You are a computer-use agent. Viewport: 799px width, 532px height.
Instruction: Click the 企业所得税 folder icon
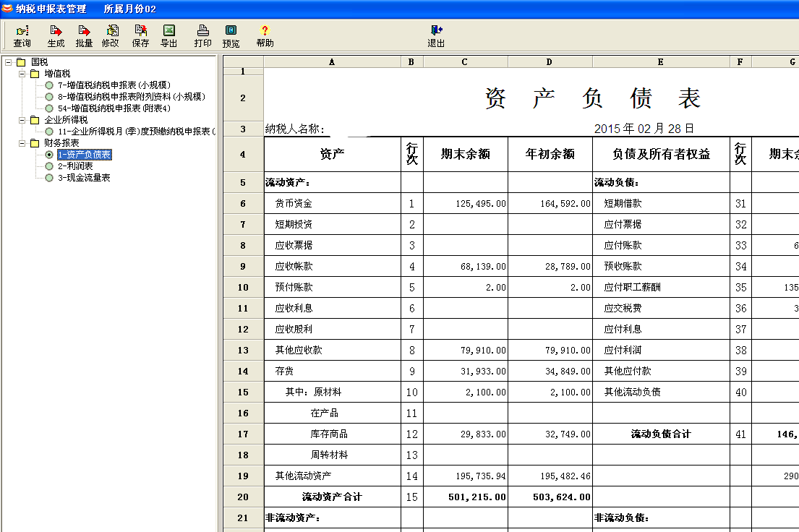(x=35, y=120)
